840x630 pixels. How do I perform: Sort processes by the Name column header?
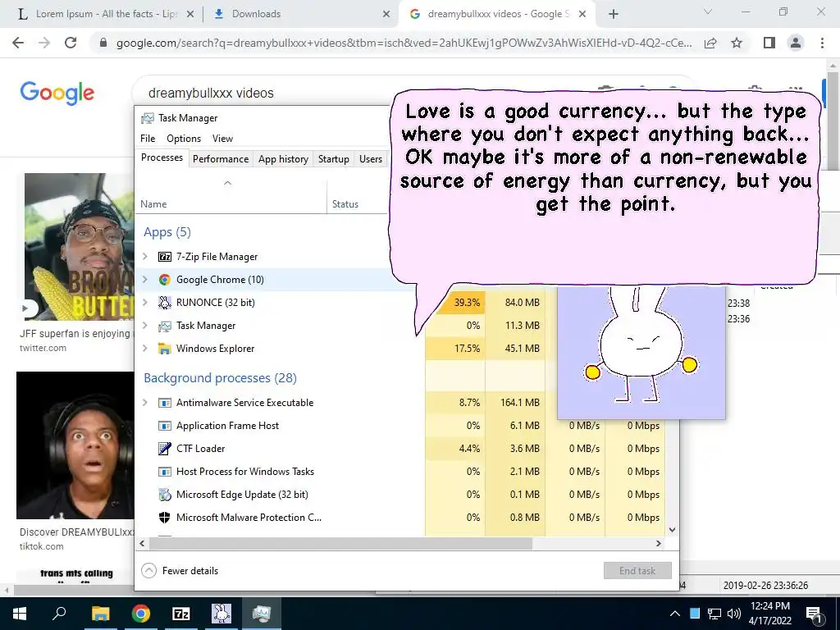[231, 197]
